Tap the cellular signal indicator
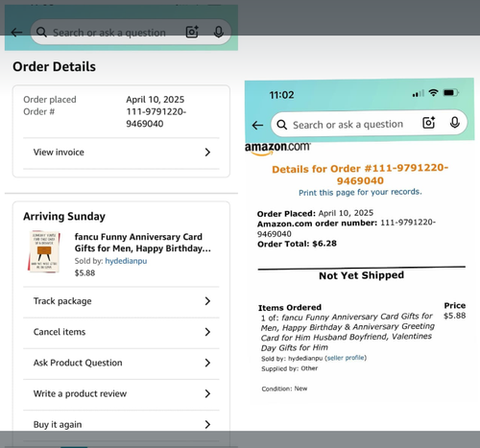Viewport: 480px width, 448px height. [x=418, y=93]
